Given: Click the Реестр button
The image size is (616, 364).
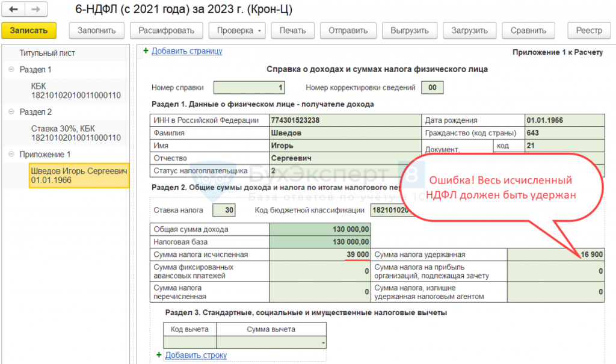Looking at the screenshot, I should [590, 31].
